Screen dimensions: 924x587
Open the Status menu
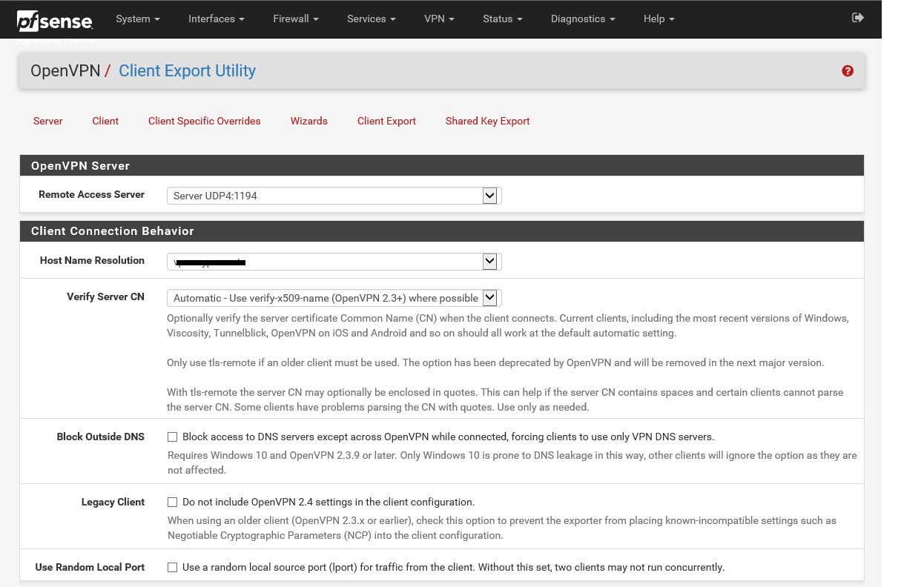pyautogui.click(x=503, y=19)
